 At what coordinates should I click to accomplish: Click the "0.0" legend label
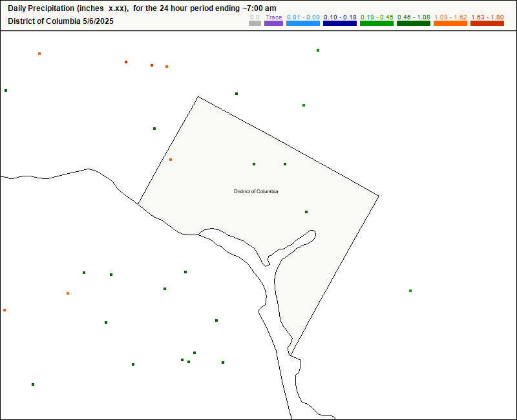[x=255, y=17]
